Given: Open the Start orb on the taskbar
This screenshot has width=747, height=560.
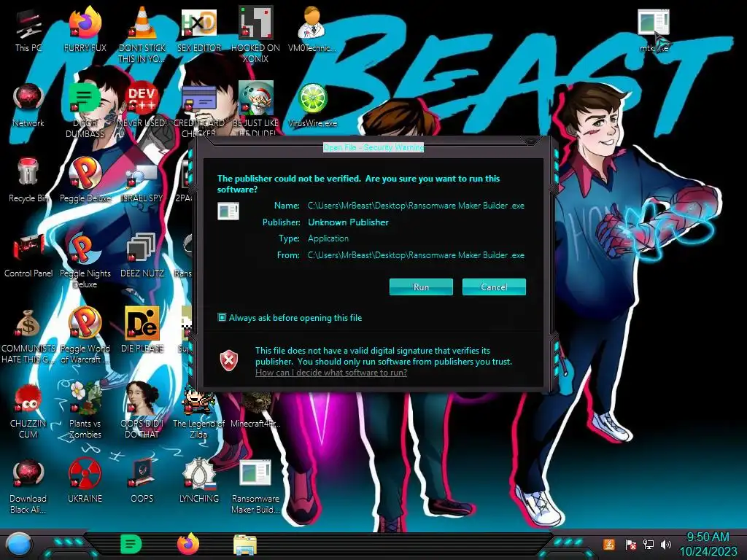Looking at the screenshot, I should tap(19, 545).
